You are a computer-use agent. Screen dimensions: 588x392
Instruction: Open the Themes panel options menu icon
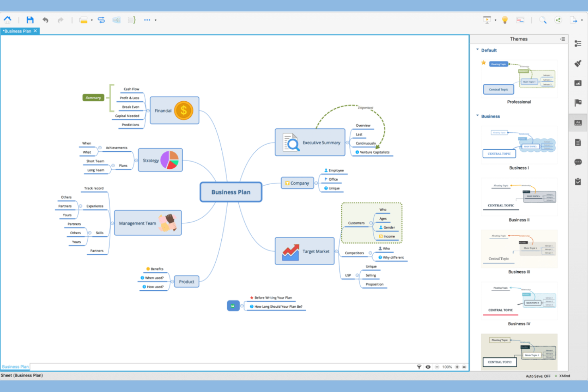point(563,39)
